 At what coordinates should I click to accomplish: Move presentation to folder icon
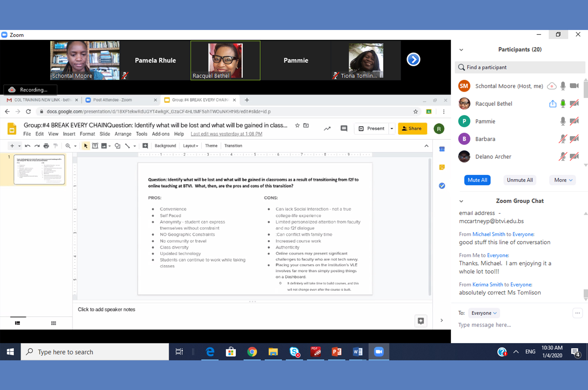(306, 125)
